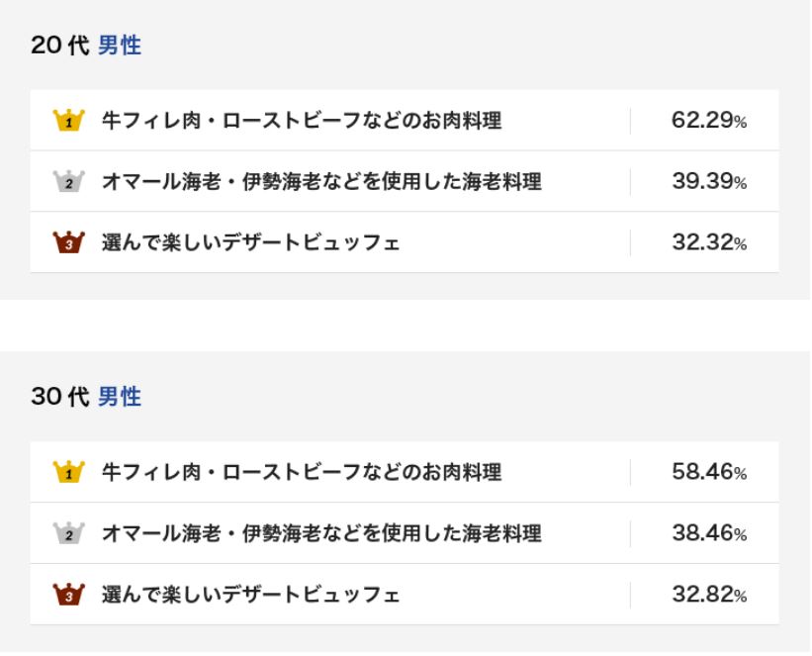812x656 pixels.
Task: Click the デザートビュッフェ item in 20代 list
Action: point(251,242)
